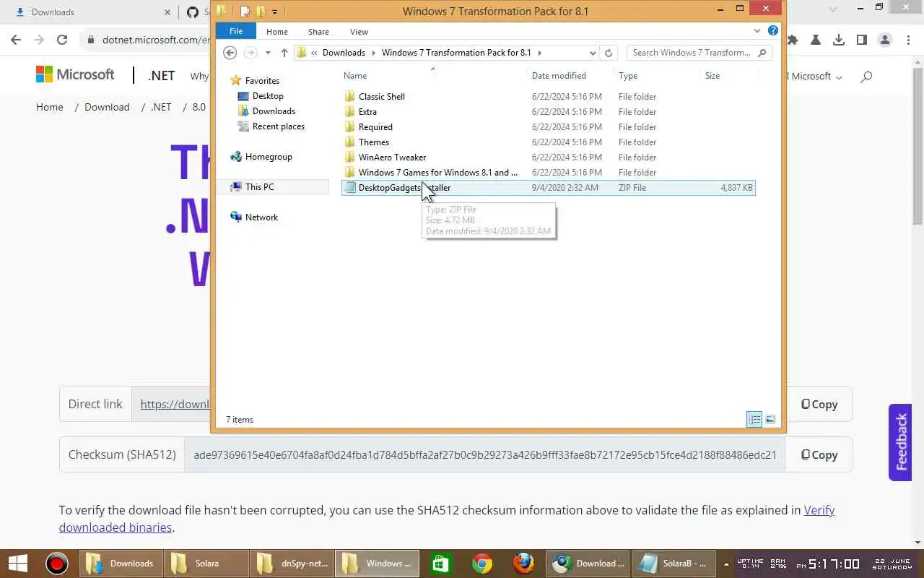Launch Google Chrome from the taskbar

[x=482, y=564]
